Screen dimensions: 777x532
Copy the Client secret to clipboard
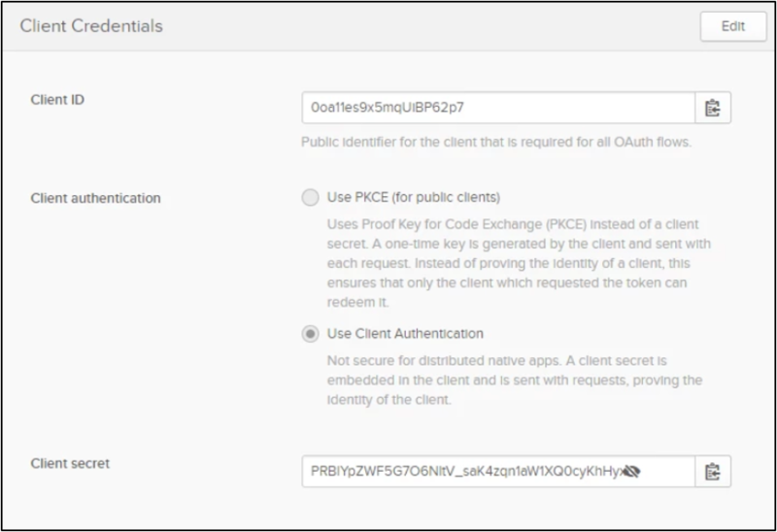coord(713,471)
